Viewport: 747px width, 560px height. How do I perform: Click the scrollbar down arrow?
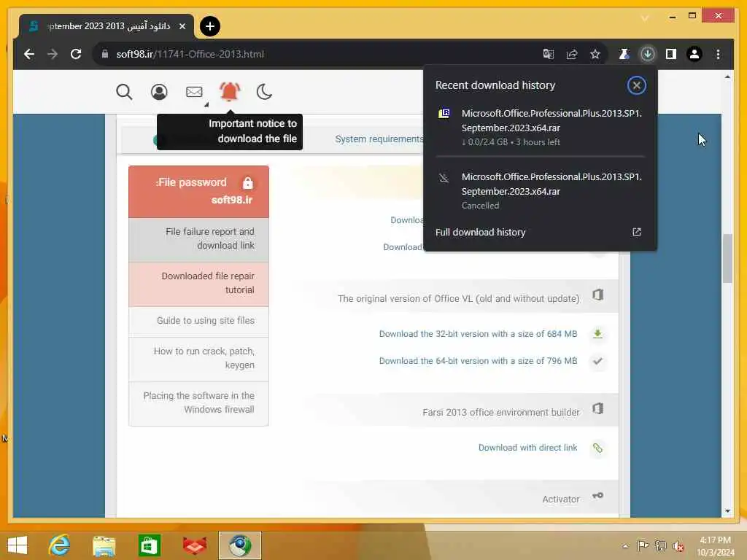pos(727,511)
